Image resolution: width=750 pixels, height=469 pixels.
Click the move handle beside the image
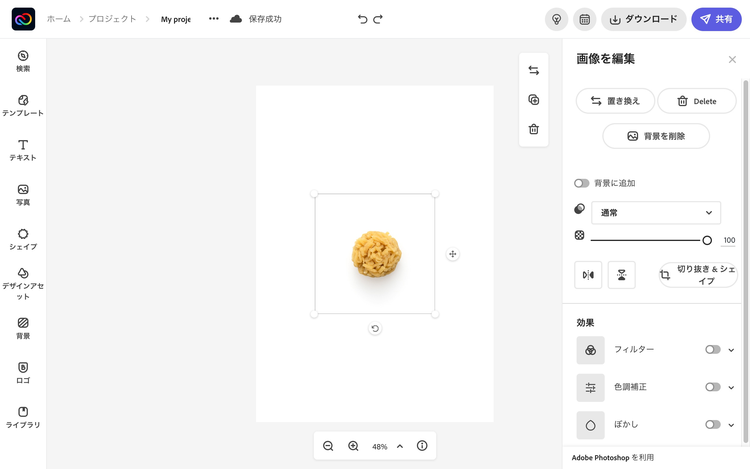[452, 254]
